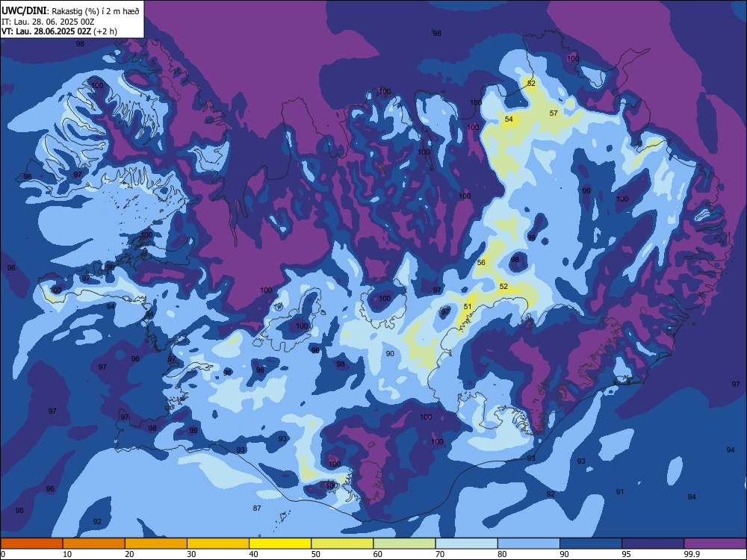This screenshot has height=560, width=747.
Task: Click the 30–40 golden legend swatch
Action: [x=218, y=544]
